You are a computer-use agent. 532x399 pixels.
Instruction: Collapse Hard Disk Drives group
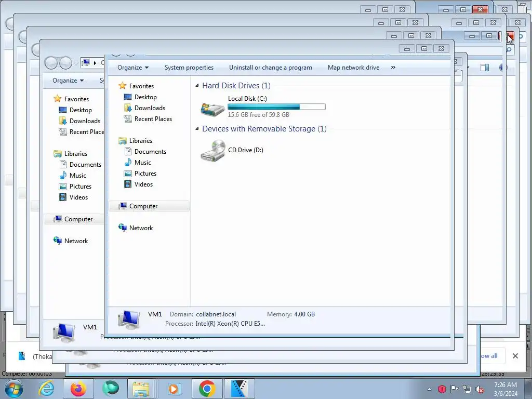[197, 86]
